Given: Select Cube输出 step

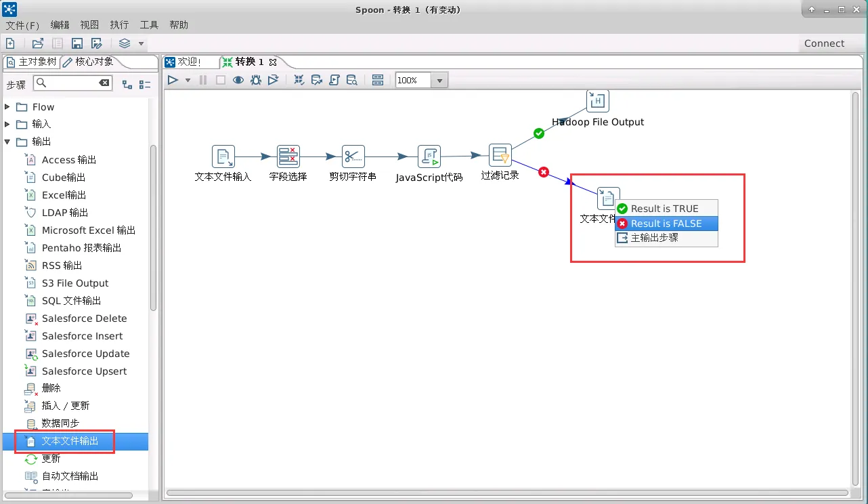Looking at the screenshot, I should tap(64, 177).
